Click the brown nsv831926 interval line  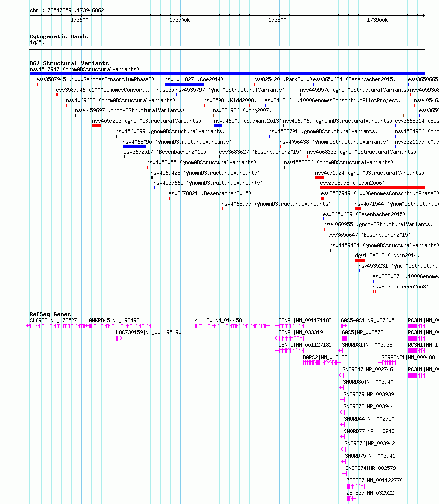308,115
